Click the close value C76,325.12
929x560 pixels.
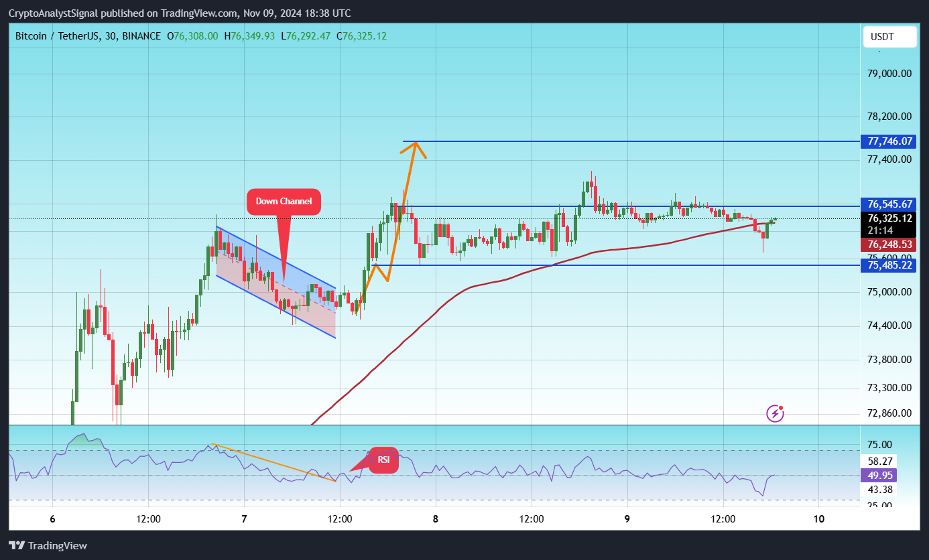click(361, 36)
